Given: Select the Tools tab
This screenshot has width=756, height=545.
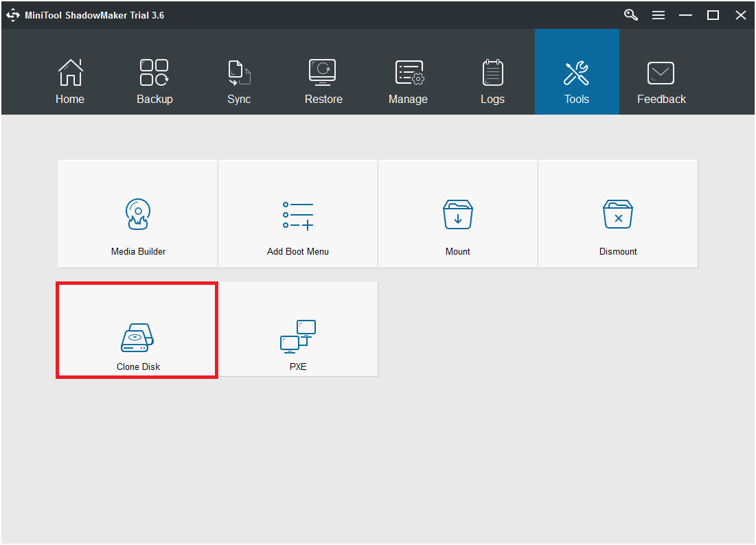Looking at the screenshot, I should [577, 81].
